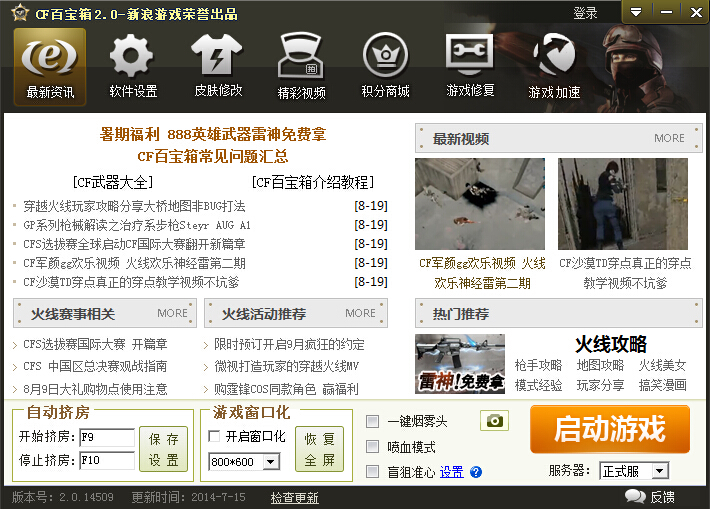
Task: Open the 玩家分享 link
Action: pos(600,385)
